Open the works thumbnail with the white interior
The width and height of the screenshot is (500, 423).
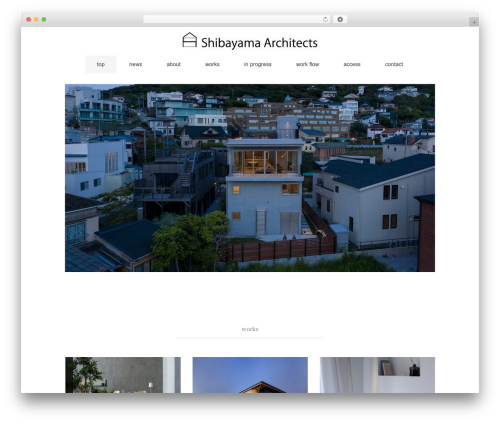(x=377, y=375)
